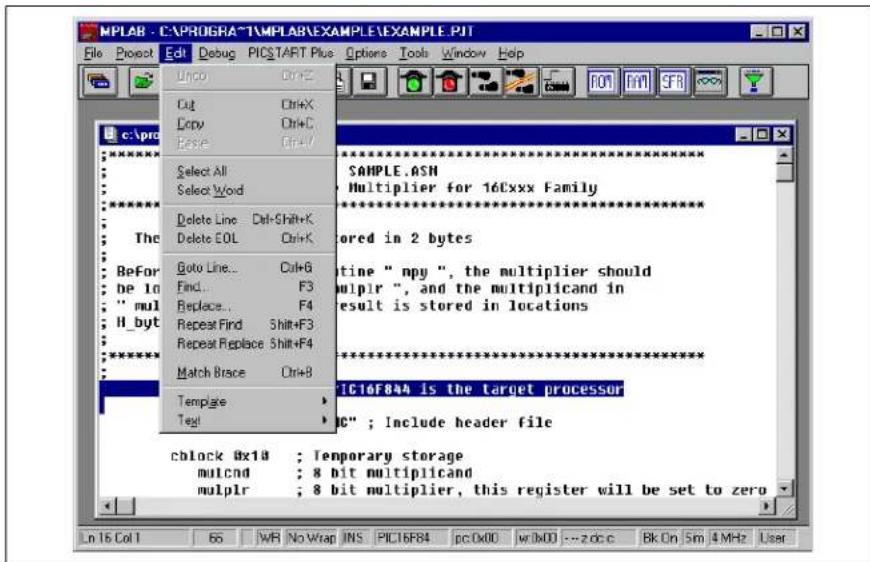Click the horizontal scrollbar thumb in editor
The height and width of the screenshot is (562, 870).
[x=125, y=506]
